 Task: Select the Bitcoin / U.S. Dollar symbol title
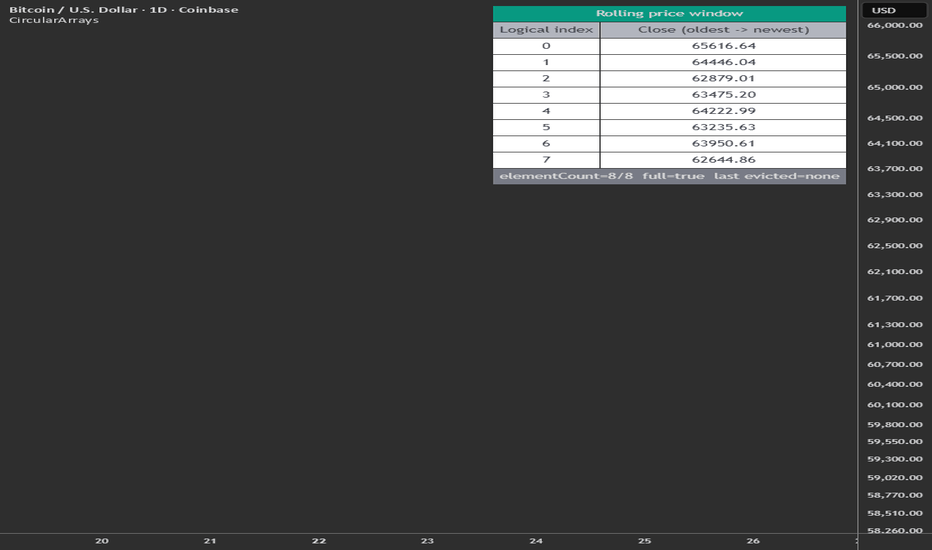coord(73,10)
